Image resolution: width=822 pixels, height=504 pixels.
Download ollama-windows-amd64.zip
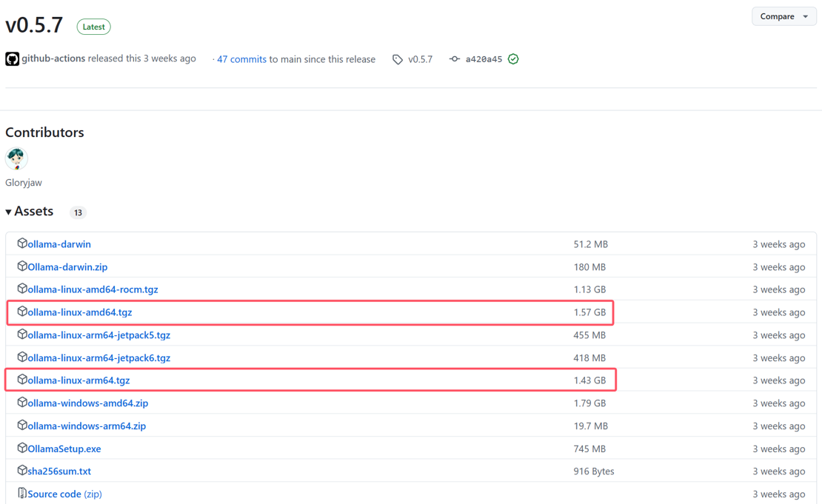pyautogui.click(x=88, y=403)
